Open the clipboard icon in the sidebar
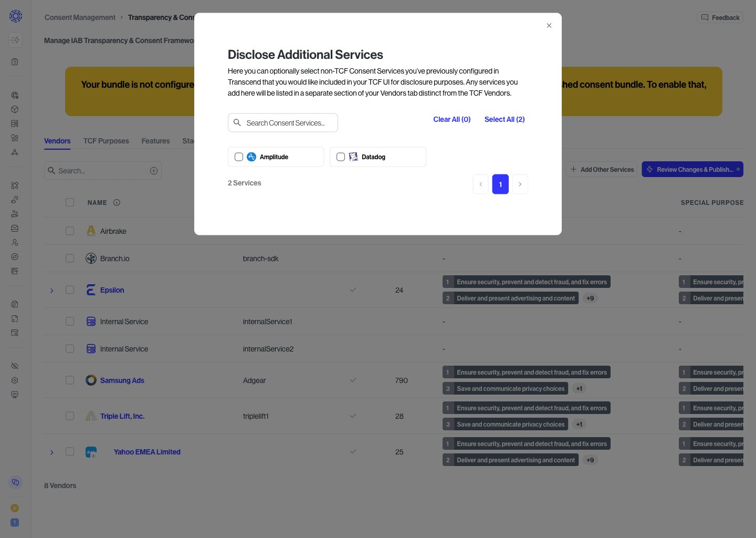756x538 pixels. (15, 61)
